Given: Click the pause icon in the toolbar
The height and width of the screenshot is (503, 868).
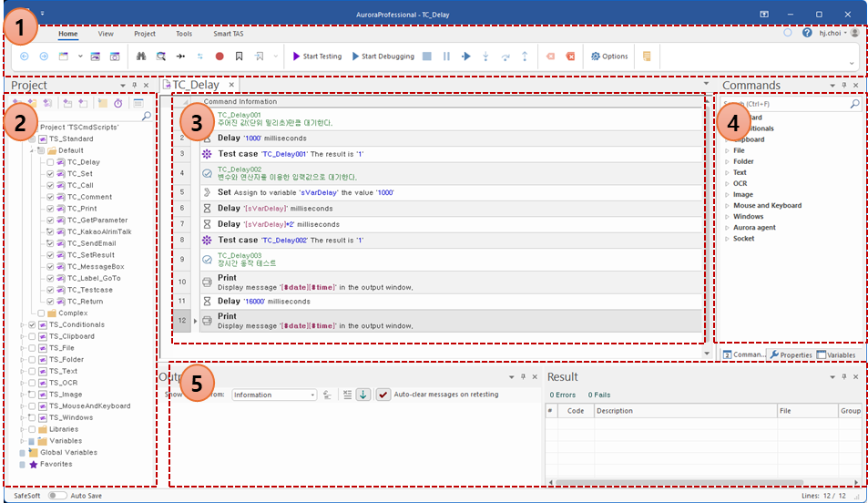Looking at the screenshot, I should click(446, 56).
